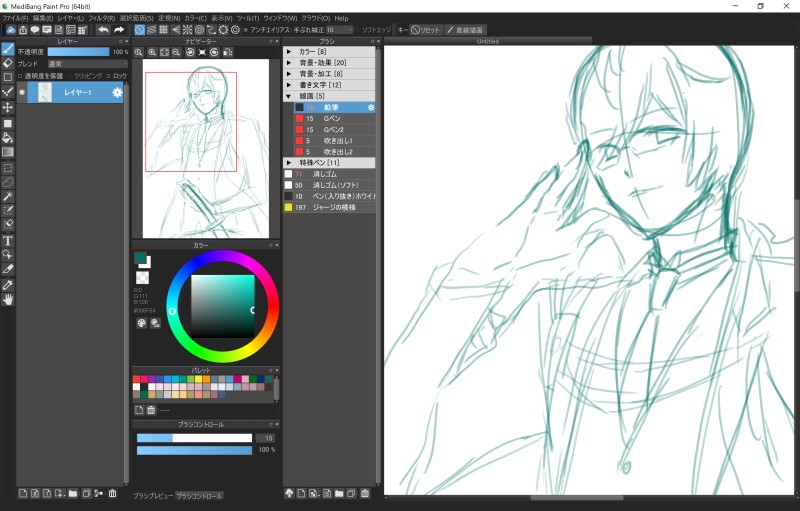Enable the grid snap guide icon
This screenshot has width=800, height=511.
pos(163,30)
